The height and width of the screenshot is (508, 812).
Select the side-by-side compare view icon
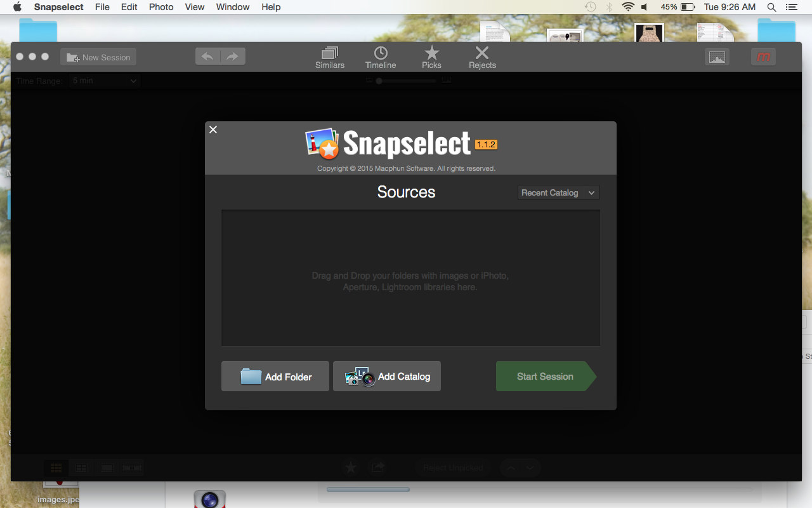pyautogui.click(x=132, y=468)
